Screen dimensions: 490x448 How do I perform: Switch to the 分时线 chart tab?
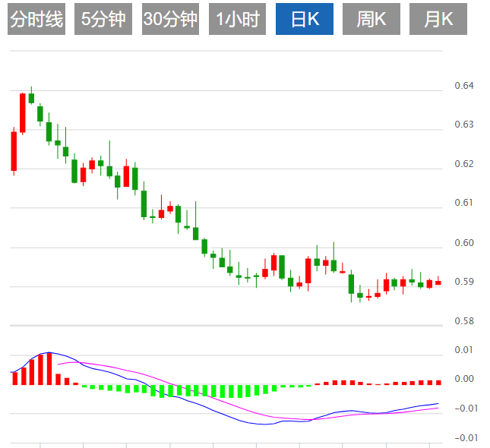point(36,19)
